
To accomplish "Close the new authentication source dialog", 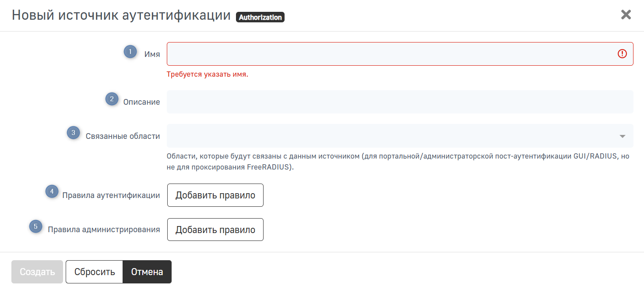I will coord(626,15).
